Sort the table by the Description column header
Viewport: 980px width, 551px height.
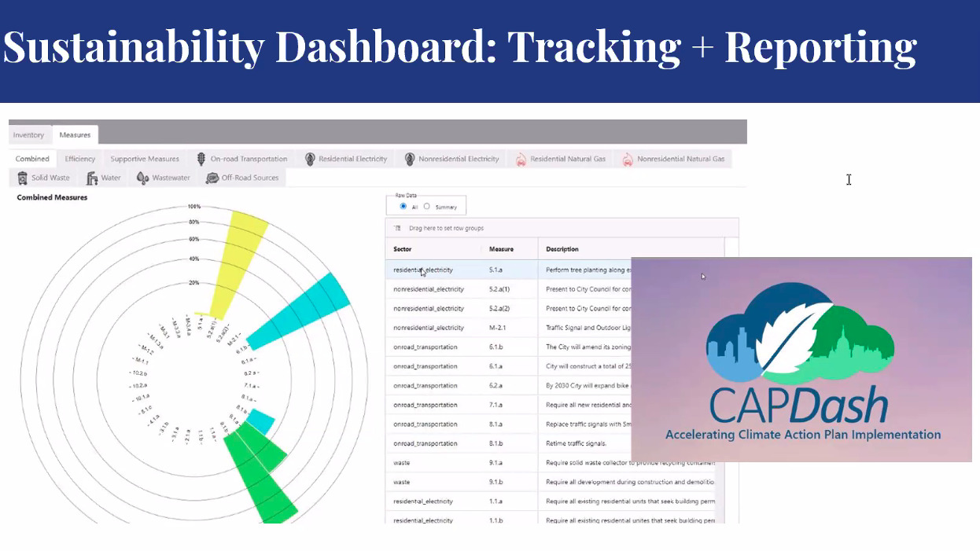click(x=562, y=249)
